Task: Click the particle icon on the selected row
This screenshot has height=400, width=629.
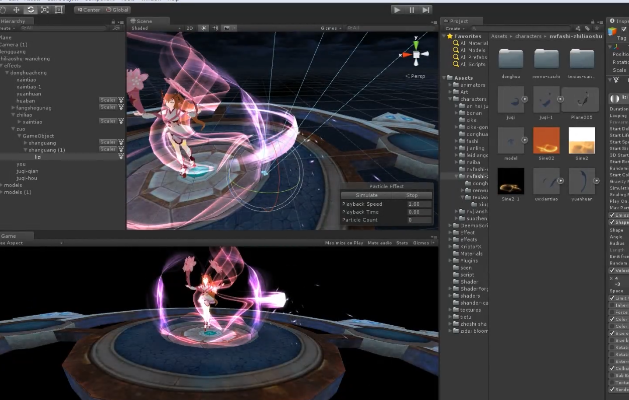Action: pyautogui.click(x=121, y=157)
